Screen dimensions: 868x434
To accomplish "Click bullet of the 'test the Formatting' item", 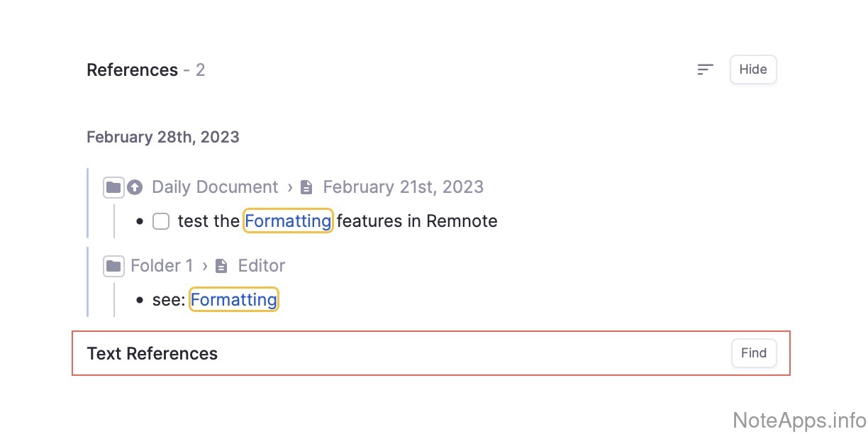I will (x=140, y=221).
